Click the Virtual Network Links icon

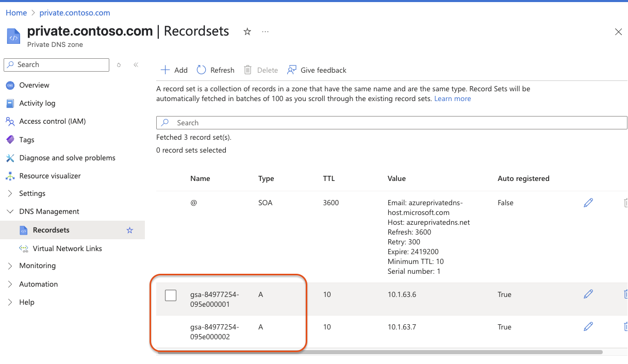pos(23,249)
